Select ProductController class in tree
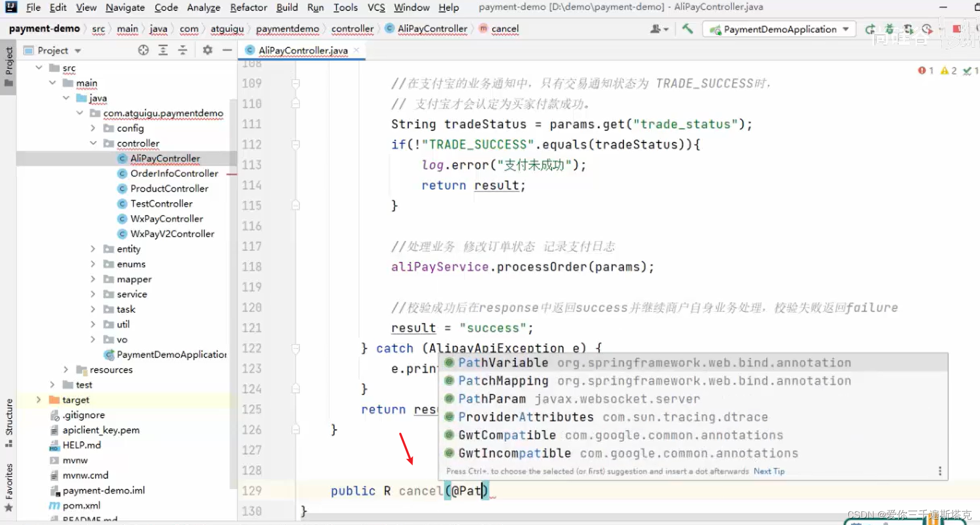Image resolution: width=980 pixels, height=525 pixels. tap(169, 188)
